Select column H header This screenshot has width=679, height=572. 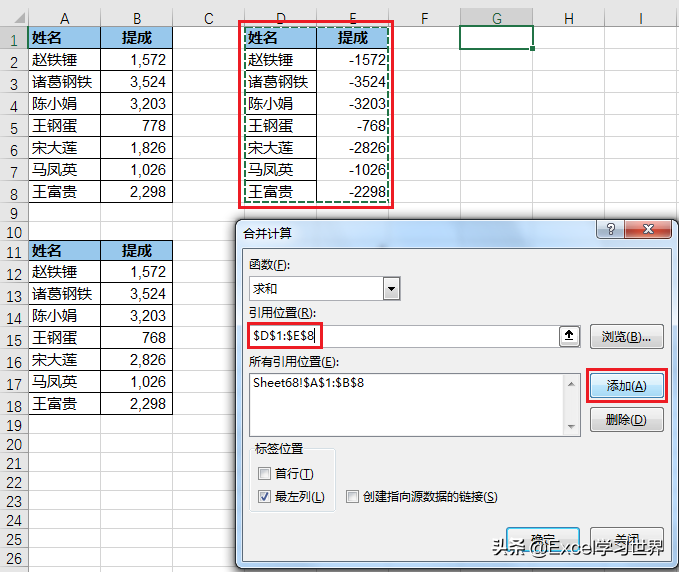point(569,18)
